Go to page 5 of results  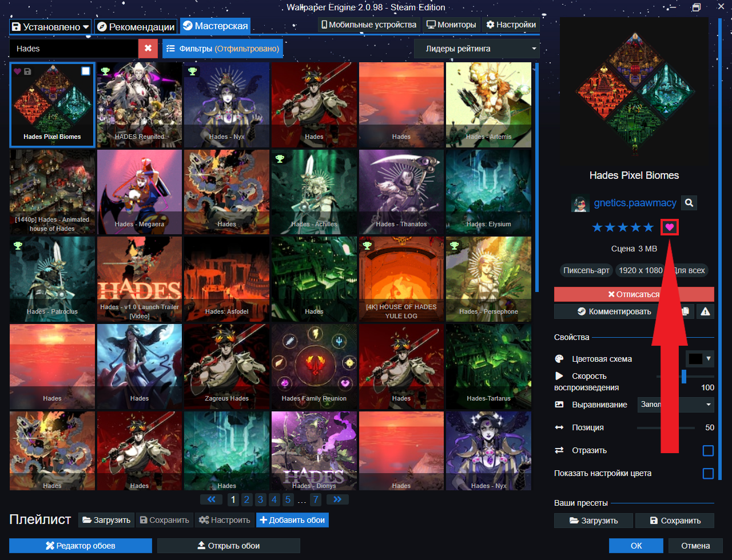coord(288,499)
